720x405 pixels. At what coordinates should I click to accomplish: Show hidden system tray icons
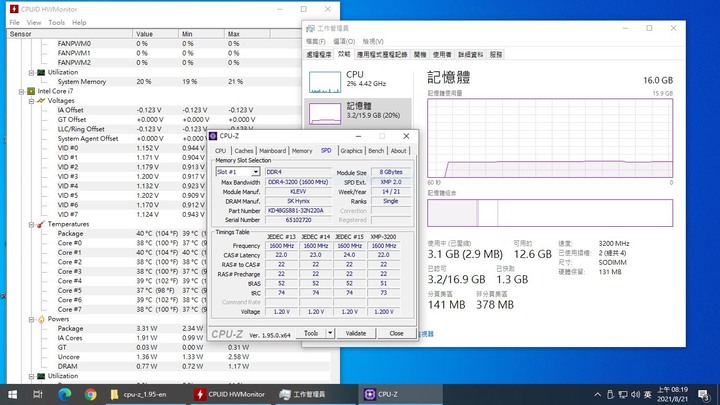(597, 394)
